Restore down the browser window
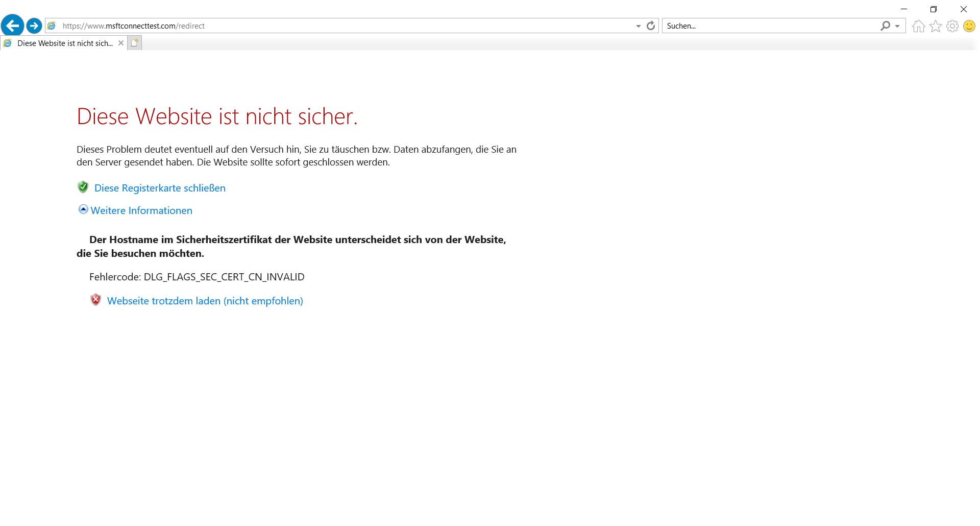Image resolution: width=980 pixels, height=526 pixels. (934, 9)
